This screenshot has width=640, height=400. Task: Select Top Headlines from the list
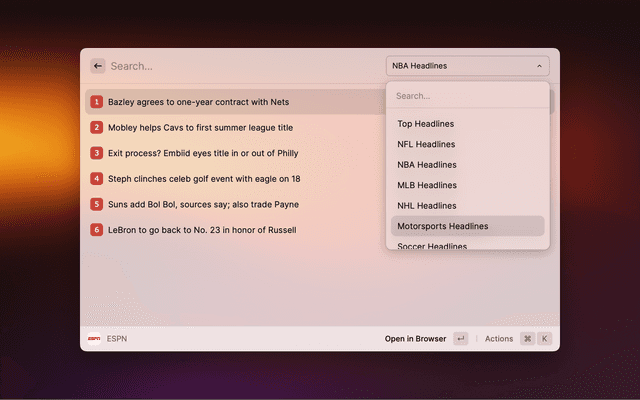click(x=426, y=124)
